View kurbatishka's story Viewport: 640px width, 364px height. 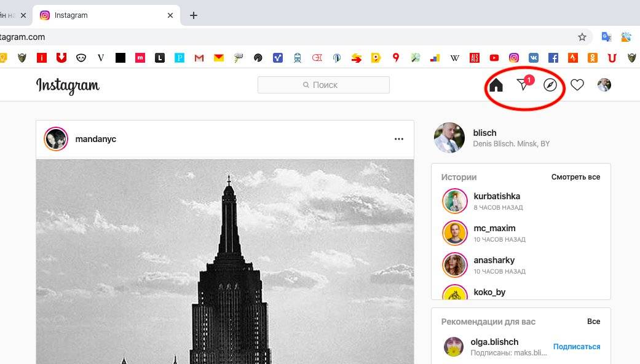[455, 201]
